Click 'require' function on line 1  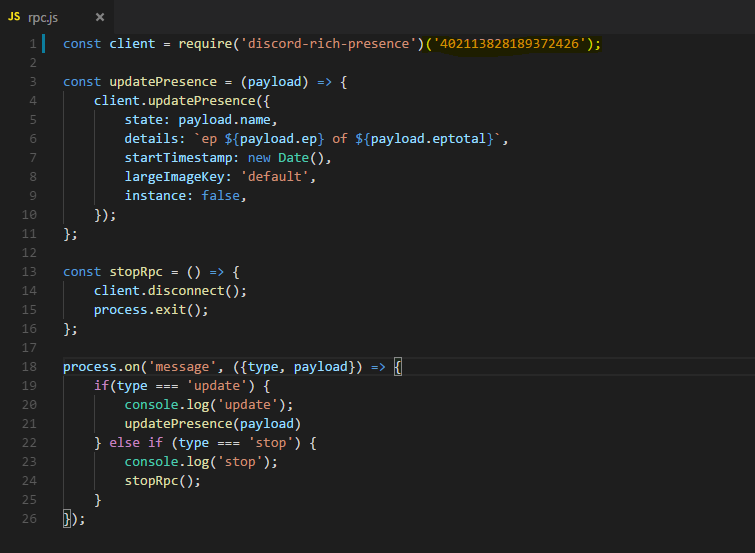(x=205, y=44)
